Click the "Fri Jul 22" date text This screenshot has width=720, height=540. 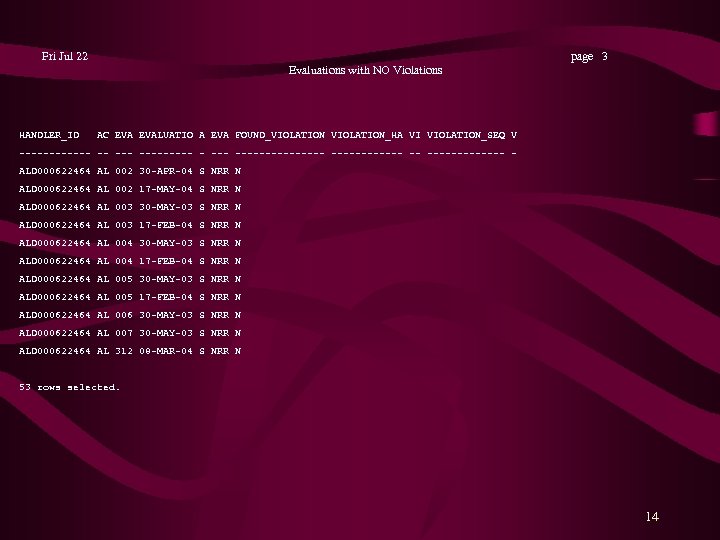tap(65, 56)
